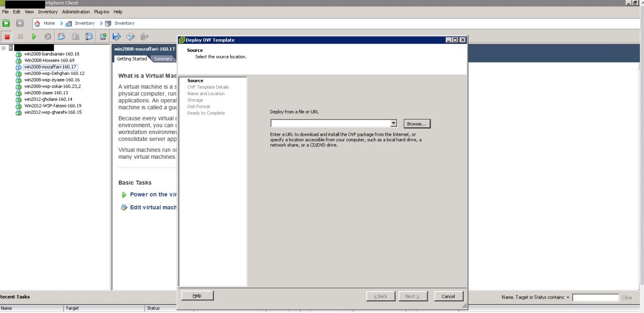Viewport: 644px width, 313px height.
Task: Switch to the Summary tab
Action: (x=163, y=59)
